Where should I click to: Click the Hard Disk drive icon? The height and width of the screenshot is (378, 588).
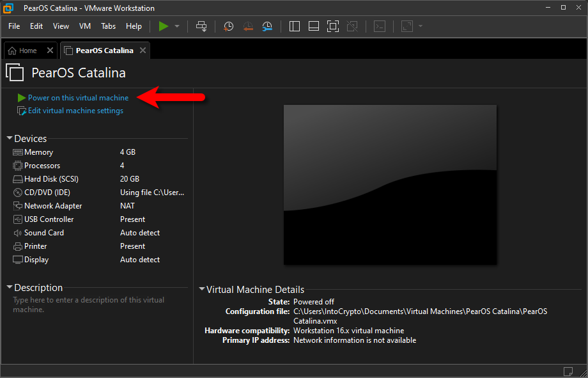coord(18,179)
